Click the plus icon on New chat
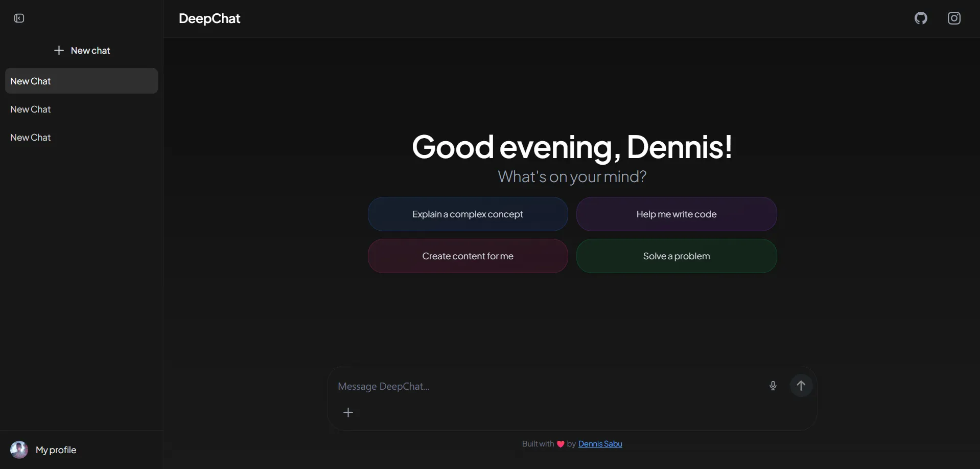Screen dimensions: 980x469 [x=59, y=50]
